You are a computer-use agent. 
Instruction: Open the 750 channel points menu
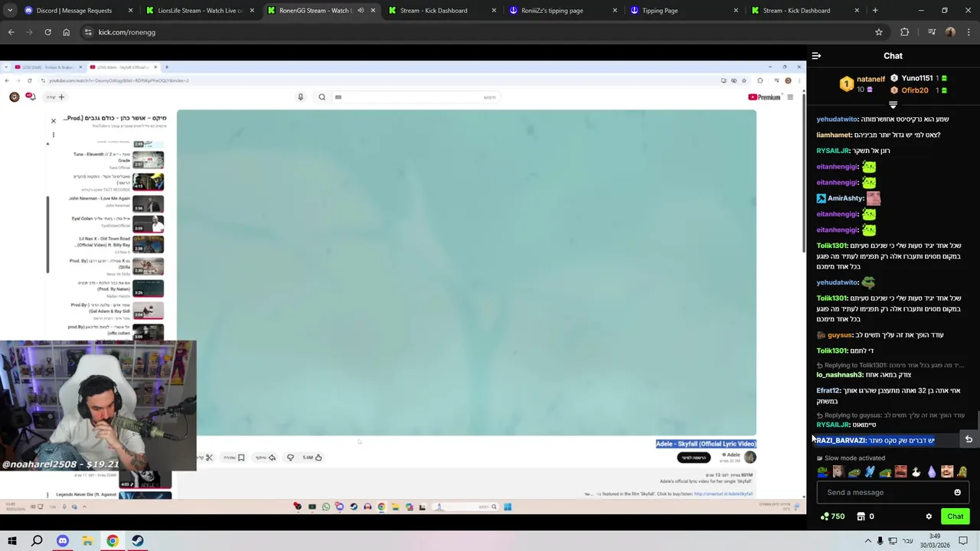(832, 517)
